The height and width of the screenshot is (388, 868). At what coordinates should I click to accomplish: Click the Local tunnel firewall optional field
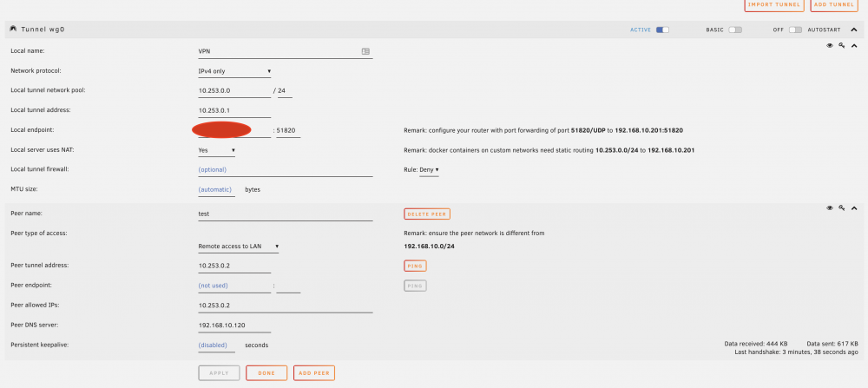coord(286,170)
